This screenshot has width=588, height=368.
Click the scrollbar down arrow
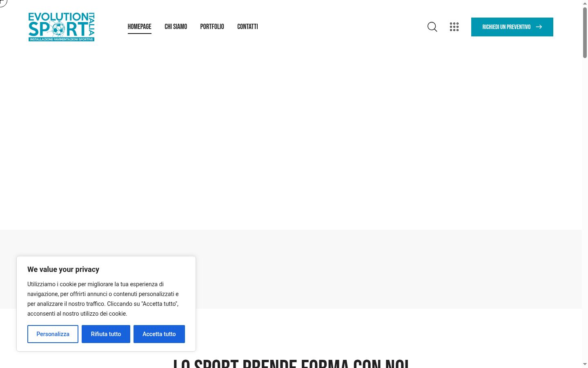click(x=585, y=364)
